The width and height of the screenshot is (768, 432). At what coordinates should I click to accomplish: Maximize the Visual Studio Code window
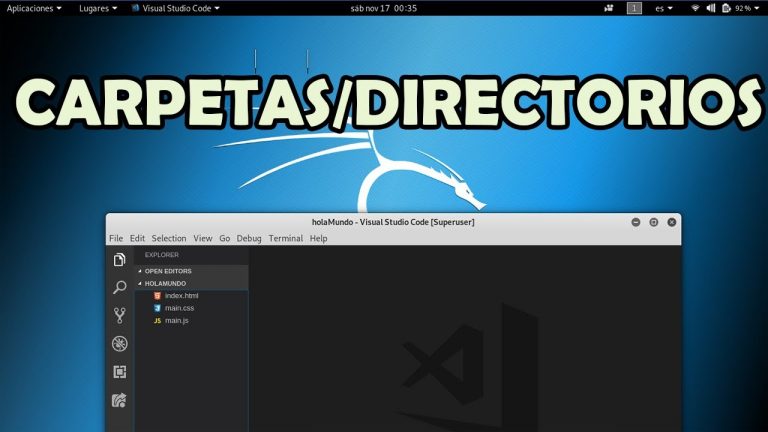coord(653,222)
